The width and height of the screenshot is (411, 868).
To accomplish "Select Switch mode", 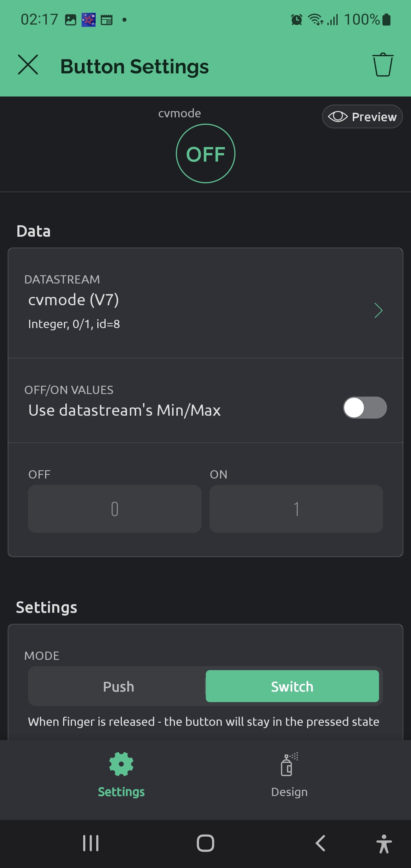I will [x=292, y=686].
